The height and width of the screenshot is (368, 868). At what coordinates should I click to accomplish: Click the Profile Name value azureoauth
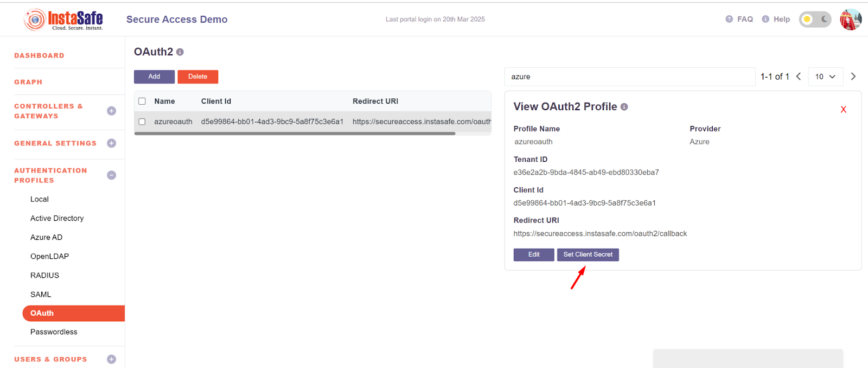point(534,142)
